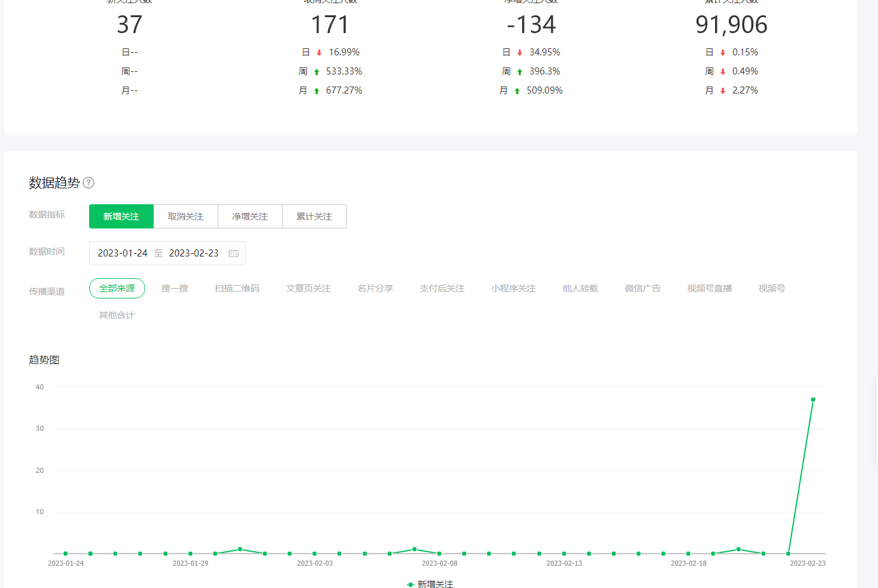878x588 pixels.
Task: Select 微信广告 channel filter
Action: coord(642,288)
